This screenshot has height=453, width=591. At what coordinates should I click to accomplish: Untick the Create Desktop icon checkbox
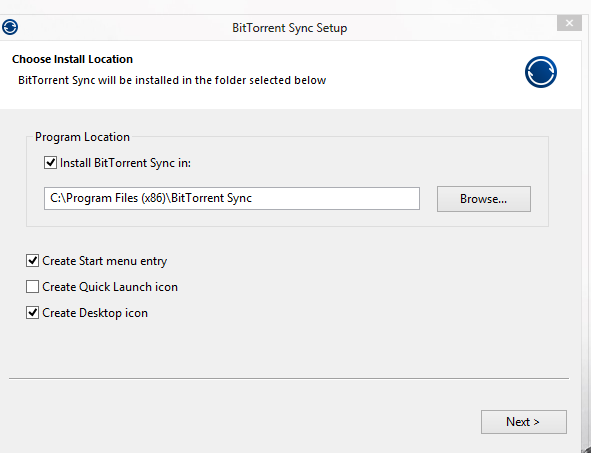pyautogui.click(x=32, y=312)
